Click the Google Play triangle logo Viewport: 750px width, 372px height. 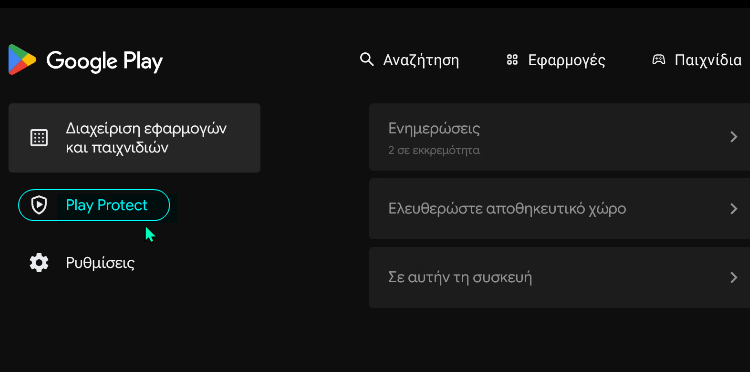coord(22,60)
